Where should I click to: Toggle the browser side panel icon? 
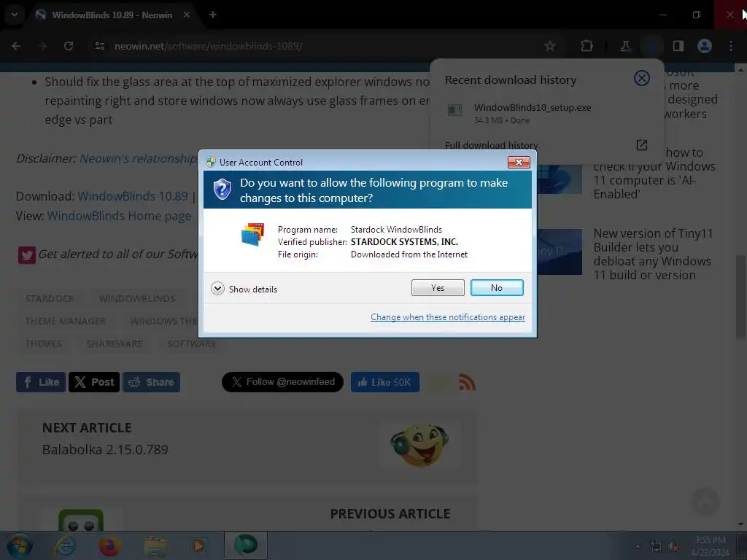(678, 46)
